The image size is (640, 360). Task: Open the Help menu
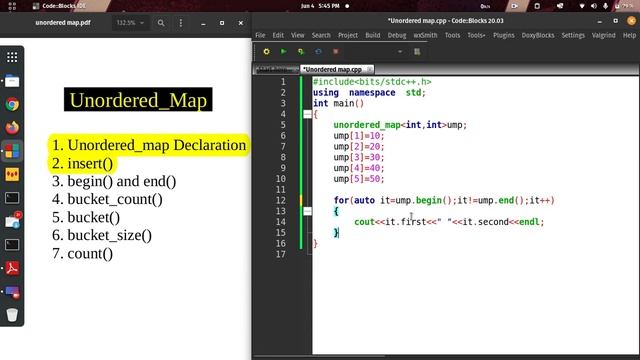click(629, 35)
